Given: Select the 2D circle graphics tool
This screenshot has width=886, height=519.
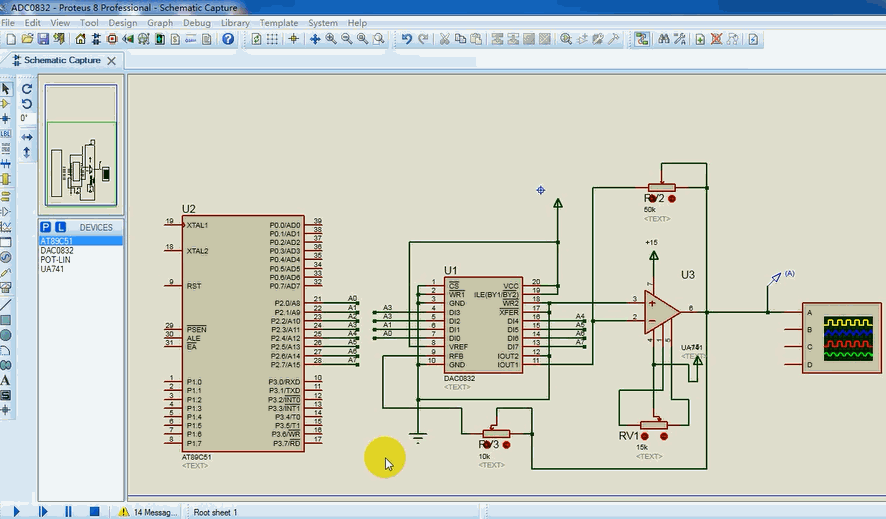Looking at the screenshot, I should [x=6, y=335].
